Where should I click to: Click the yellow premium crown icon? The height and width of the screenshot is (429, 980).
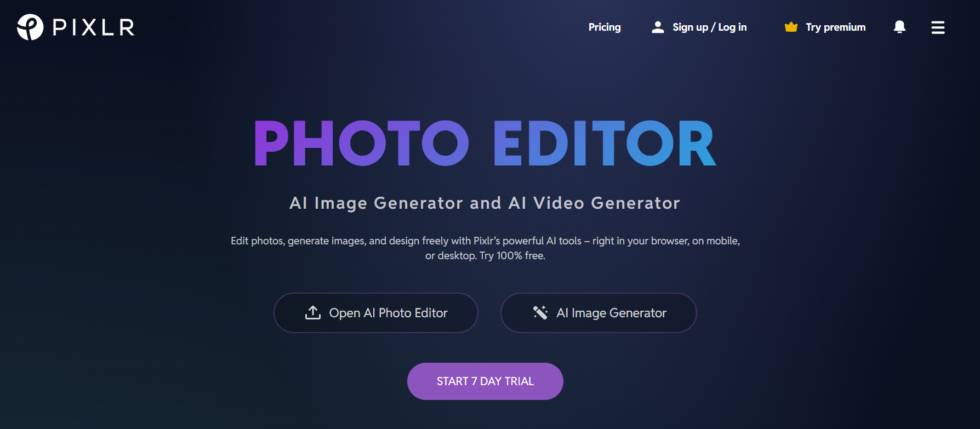(x=791, y=27)
